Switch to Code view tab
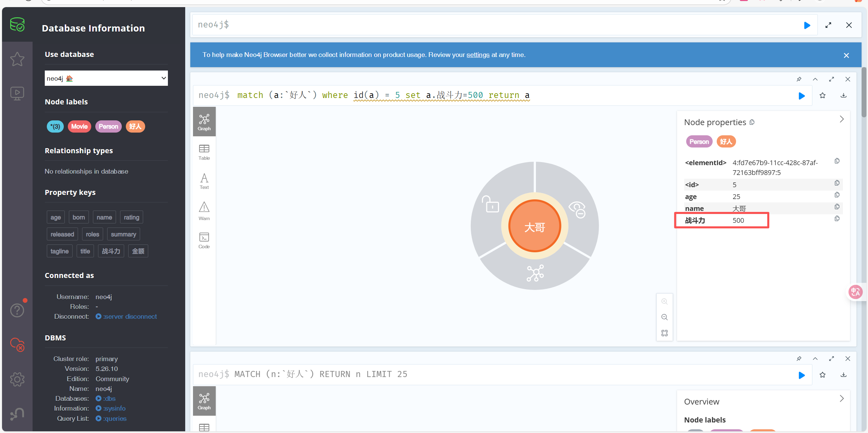868x433 pixels. click(x=204, y=240)
